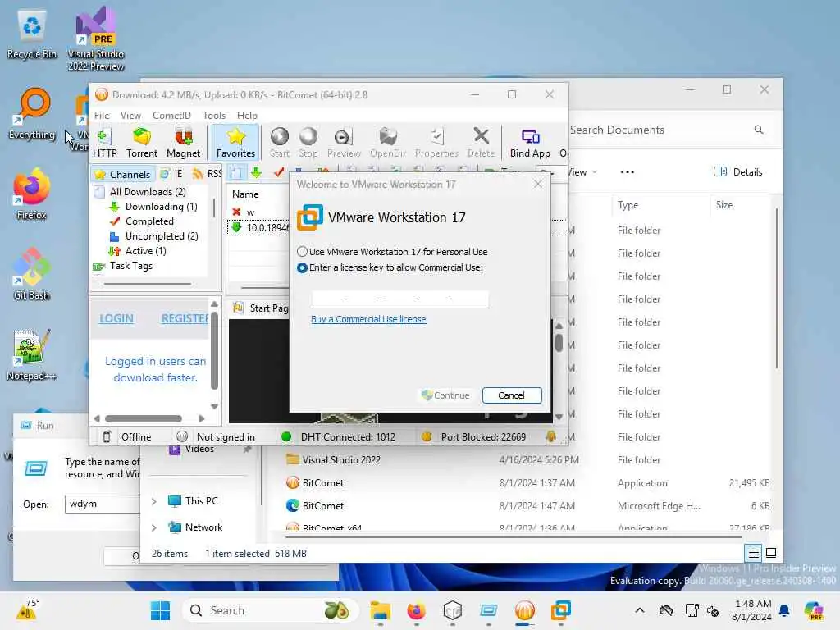Viewport: 840px width, 630px height.
Task: Click the Delete X toolbar icon
Action: tap(481, 143)
